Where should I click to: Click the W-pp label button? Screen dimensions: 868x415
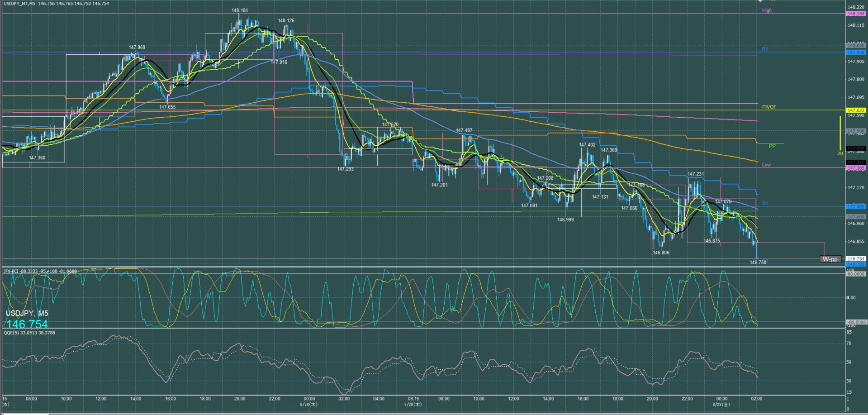830,259
